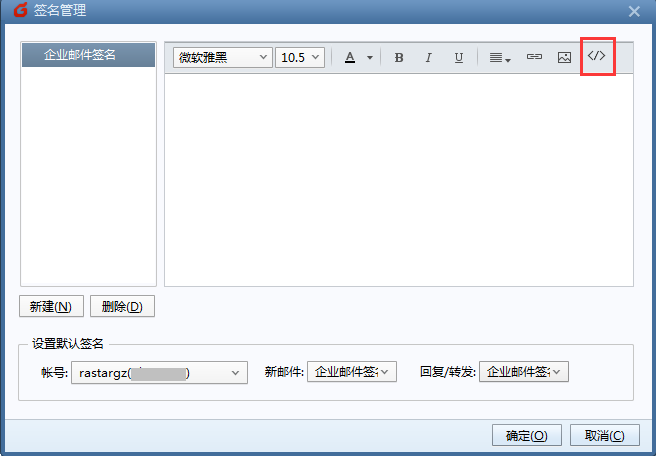Open the 新邮件 default signature dropdown
The image size is (656, 456).
pos(352,372)
